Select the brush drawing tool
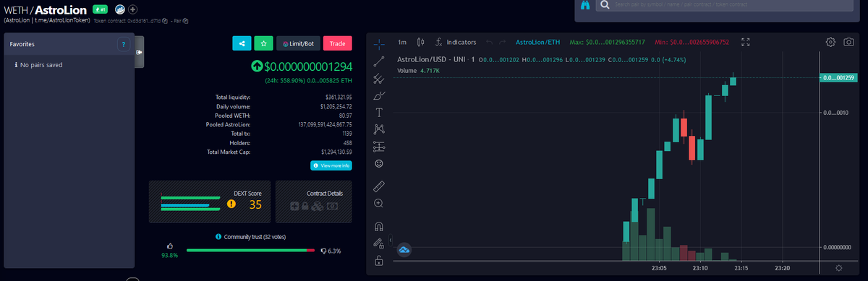Screen dimensions: 868x281 (x=379, y=95)
